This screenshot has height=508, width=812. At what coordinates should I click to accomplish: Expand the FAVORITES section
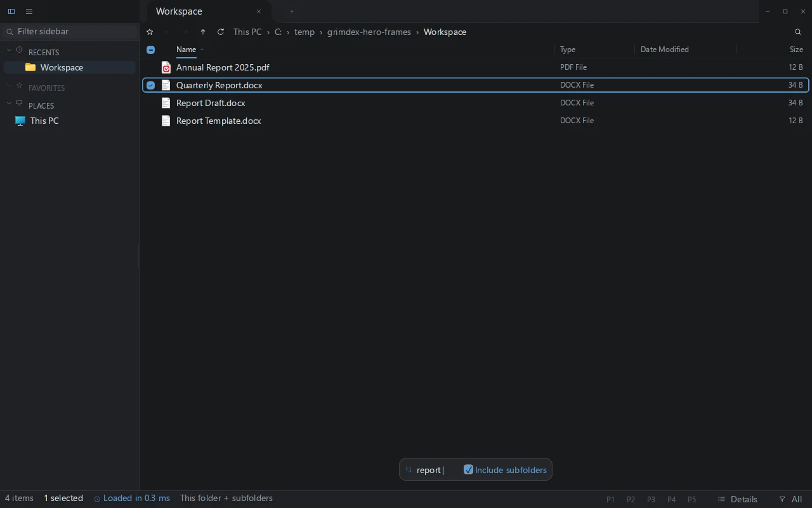tap(10, 86)
